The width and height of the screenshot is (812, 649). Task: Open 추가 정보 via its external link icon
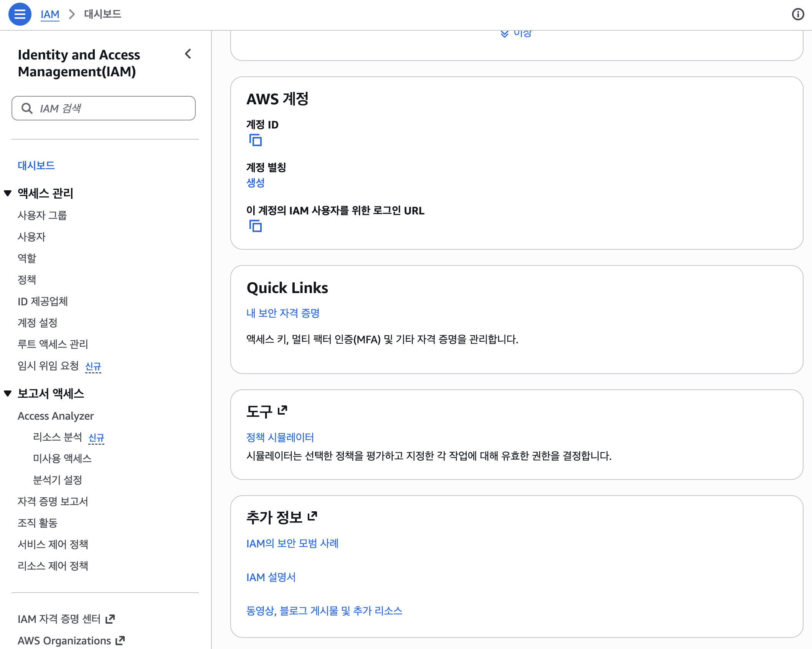point(313,516)
